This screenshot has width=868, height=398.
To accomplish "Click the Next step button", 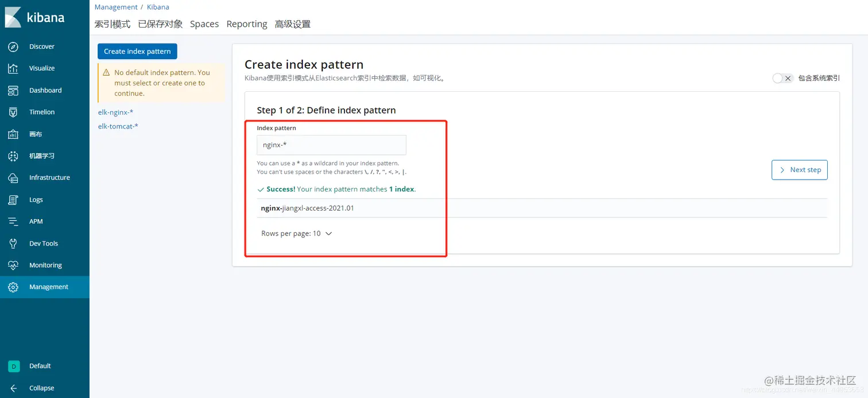I will coord(800,170).
